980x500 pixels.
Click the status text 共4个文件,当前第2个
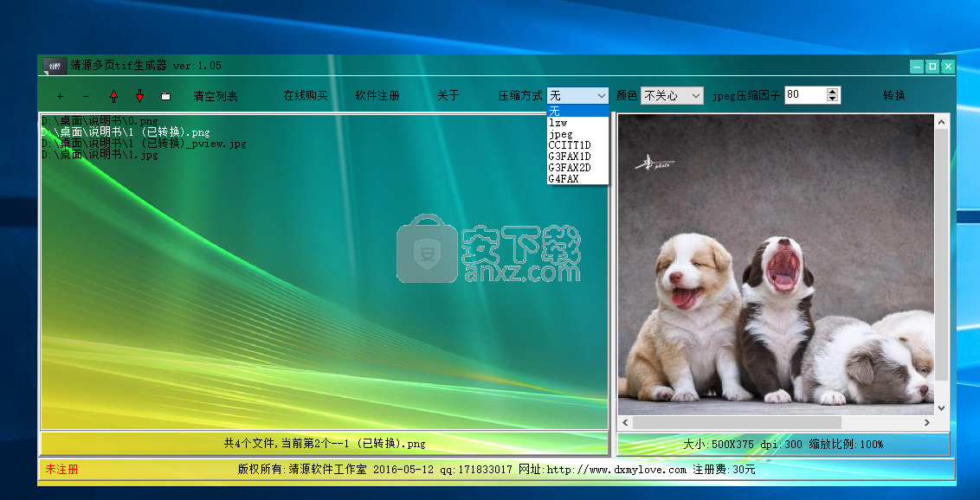coord(325,444)
